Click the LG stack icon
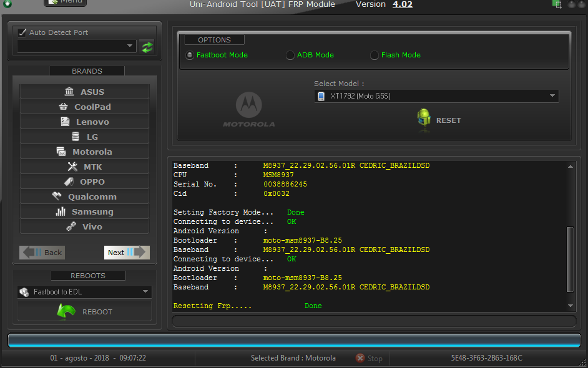 tap(76, 137)
